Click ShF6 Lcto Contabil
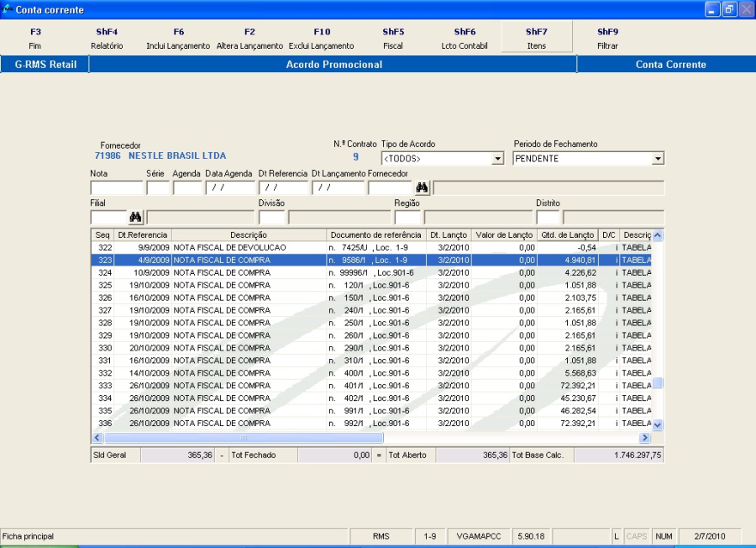 coord(465,39)
